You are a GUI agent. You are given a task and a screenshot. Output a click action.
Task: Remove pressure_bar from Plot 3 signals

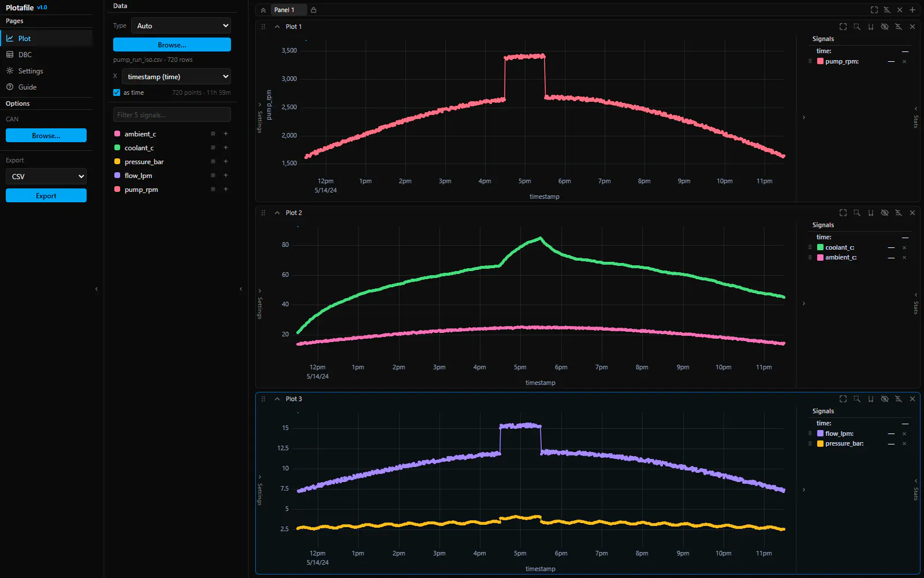(x=904, y=444)
